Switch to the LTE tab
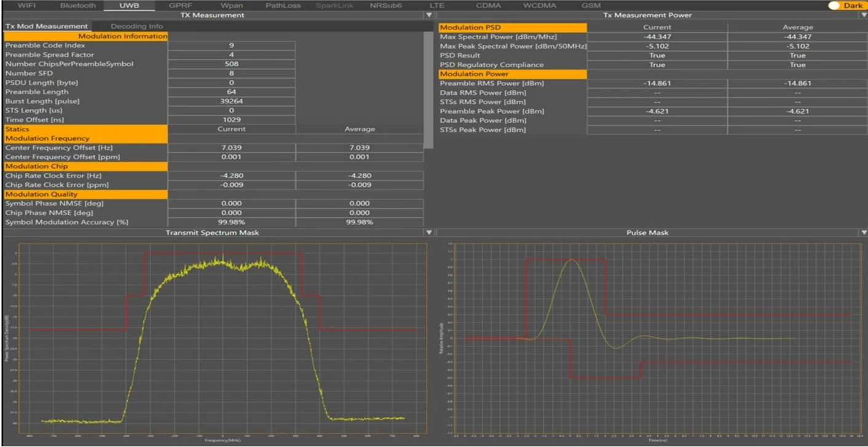The width and height of the screenshot is (868, 447). [436, 6]
